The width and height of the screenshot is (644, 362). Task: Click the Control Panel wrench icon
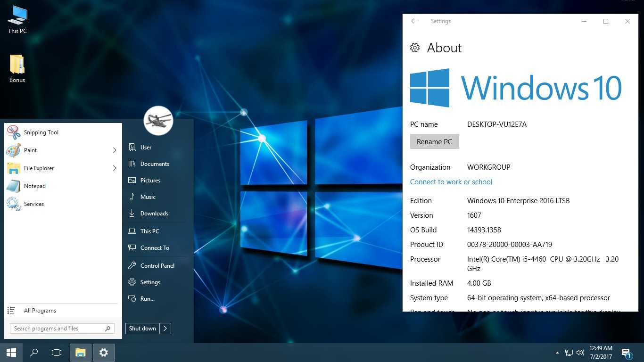[x=132, y=266]
